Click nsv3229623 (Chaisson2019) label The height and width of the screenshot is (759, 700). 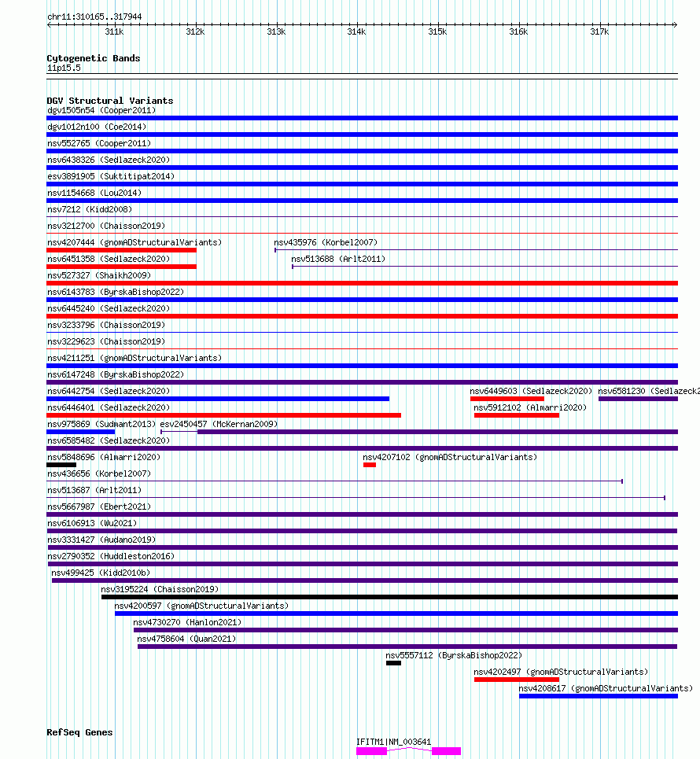click(106, 341)
